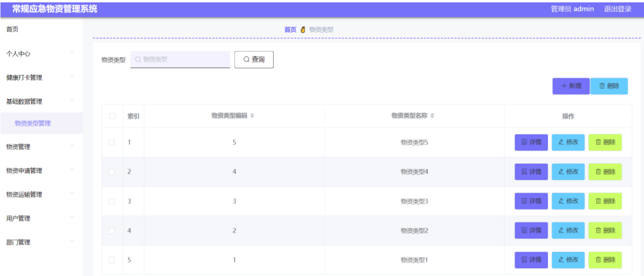
Task: Open the 部门管理 sidebar menu
Action: (41, 242)
